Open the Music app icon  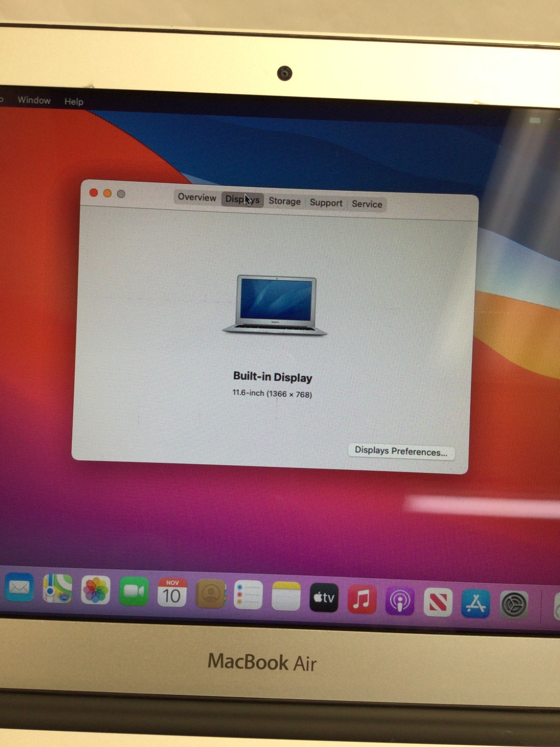coord(362,599)
